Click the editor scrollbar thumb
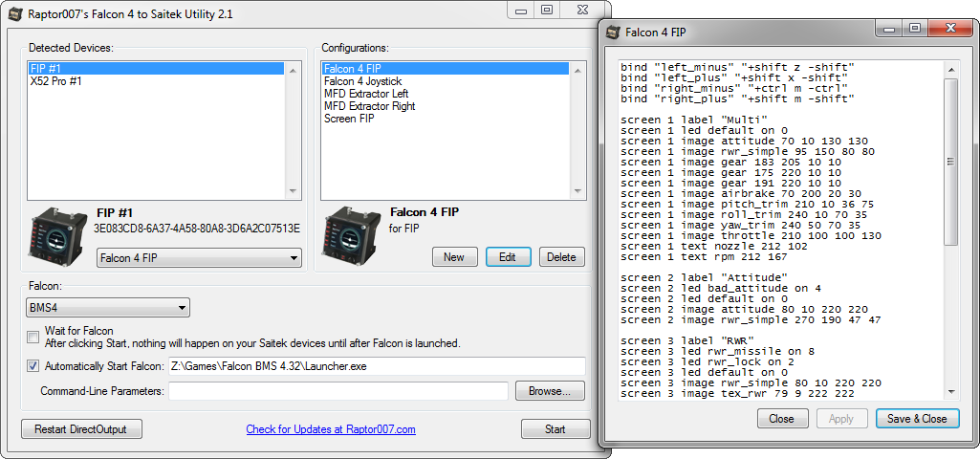Screen dimensions: 980x459 pyautogui.click(x=950, y=162)
